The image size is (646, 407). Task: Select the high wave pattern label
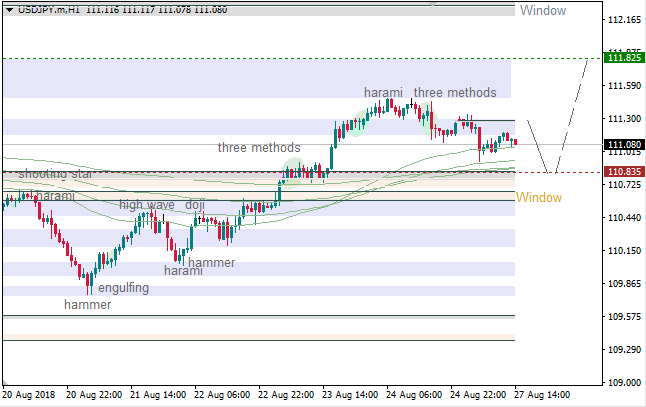[x=147, y=205]
